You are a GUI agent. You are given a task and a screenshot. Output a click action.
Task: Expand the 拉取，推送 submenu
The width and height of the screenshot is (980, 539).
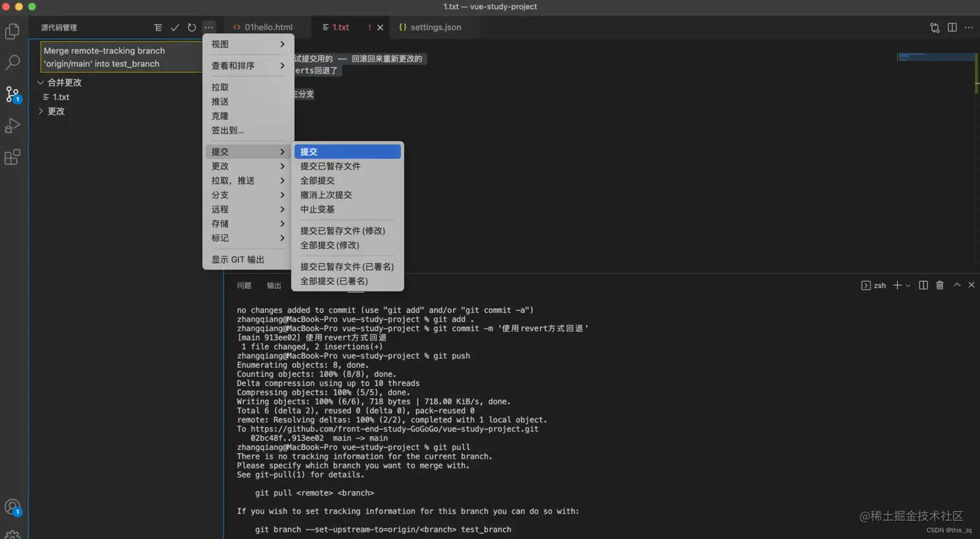coord(248,181)
